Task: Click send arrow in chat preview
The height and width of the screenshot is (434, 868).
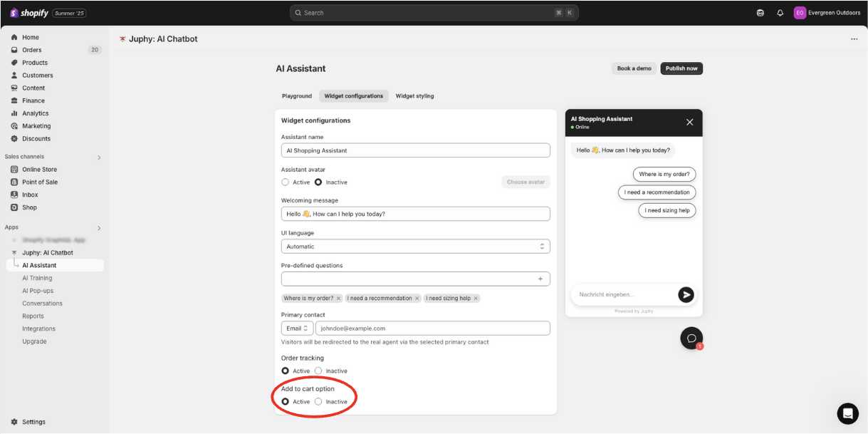Action: point(686,295)
